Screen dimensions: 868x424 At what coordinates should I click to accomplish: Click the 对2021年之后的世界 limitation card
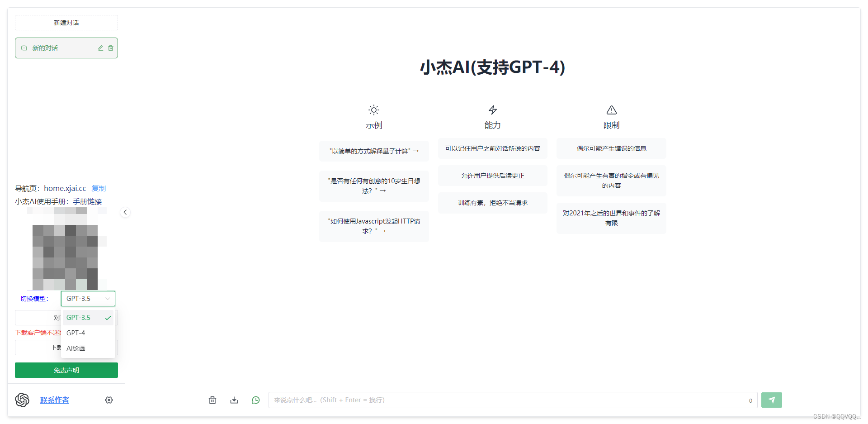click(611, 218)
